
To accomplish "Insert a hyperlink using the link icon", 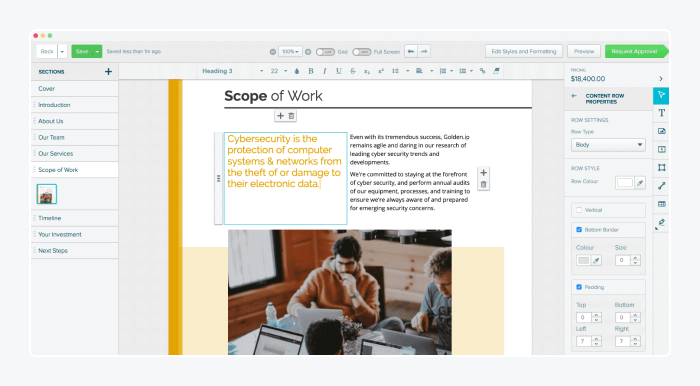I will point(483,71).
